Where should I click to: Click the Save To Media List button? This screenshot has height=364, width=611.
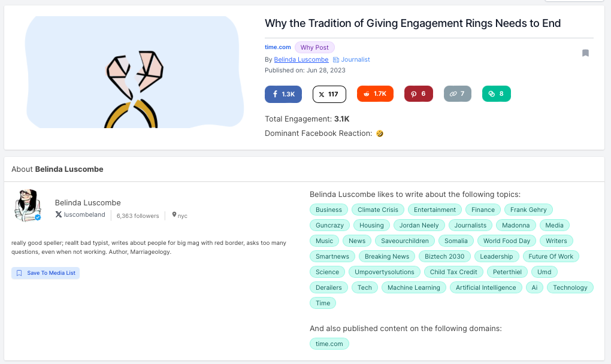pyautogui.click(x=46, y=273)
